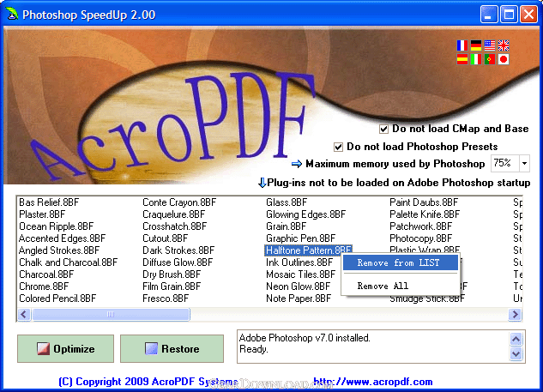Click the plug-in list horizontal scroll thumb
The height and width of the screenshot is (392, 543).
[x=111, y=315]
